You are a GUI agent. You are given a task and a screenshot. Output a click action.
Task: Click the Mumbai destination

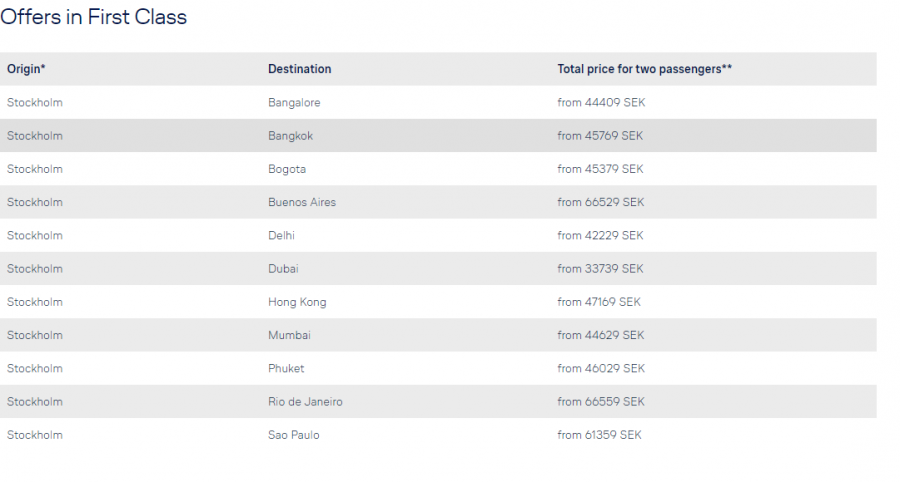coord(289,335)
